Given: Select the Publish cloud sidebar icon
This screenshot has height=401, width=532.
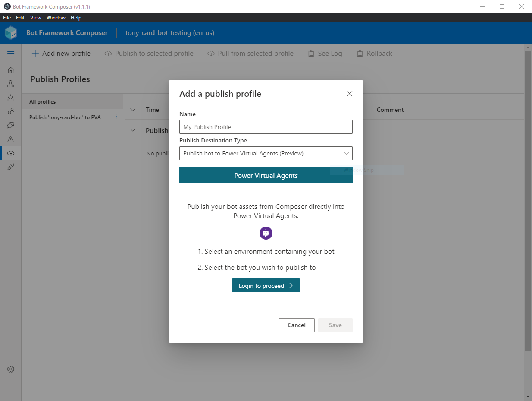Looking at the screenshot, I should pyautogui.click(x=11, y=153).
